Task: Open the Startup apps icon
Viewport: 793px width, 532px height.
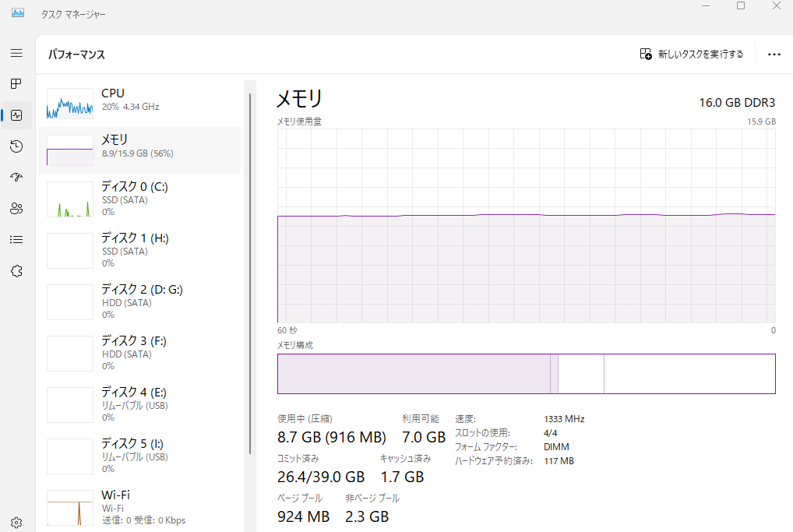Action: click(16, 178)
